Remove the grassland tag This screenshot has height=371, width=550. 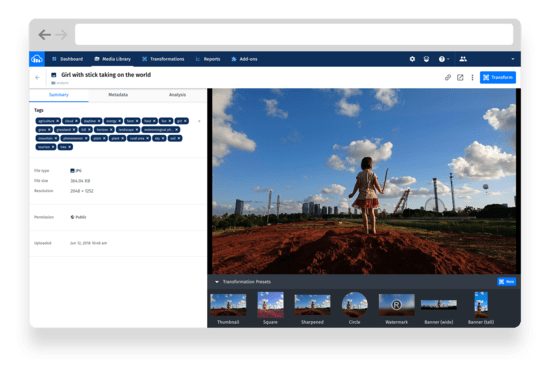coord(74,130)
